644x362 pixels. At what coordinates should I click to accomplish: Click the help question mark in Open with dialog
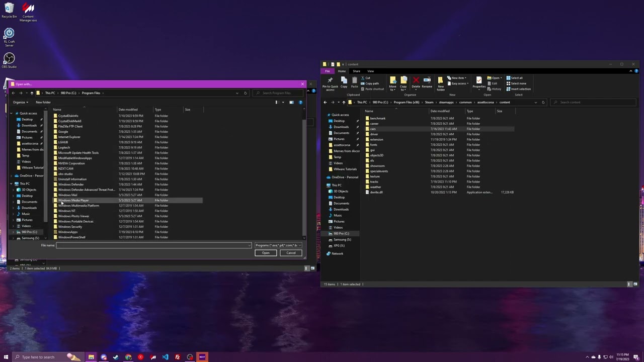click(300, 102)
